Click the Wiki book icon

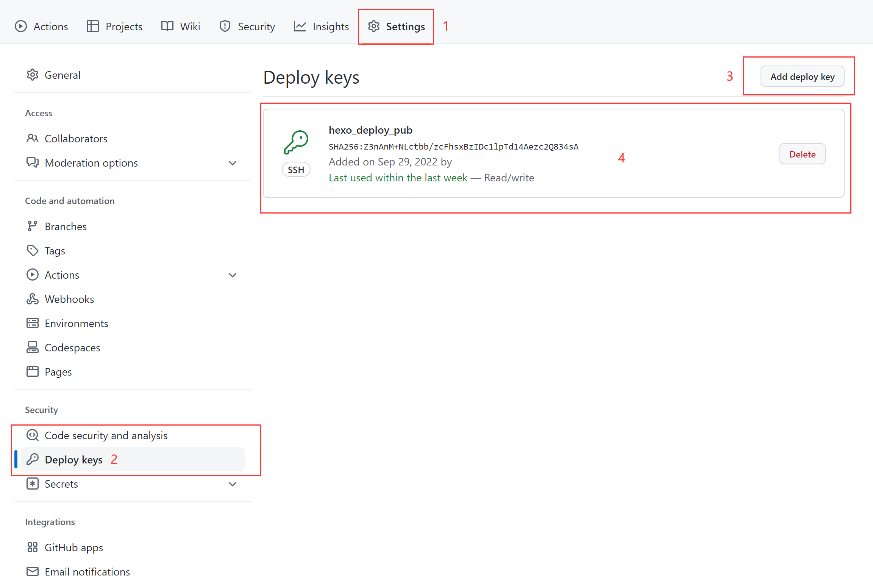point(167,26)
